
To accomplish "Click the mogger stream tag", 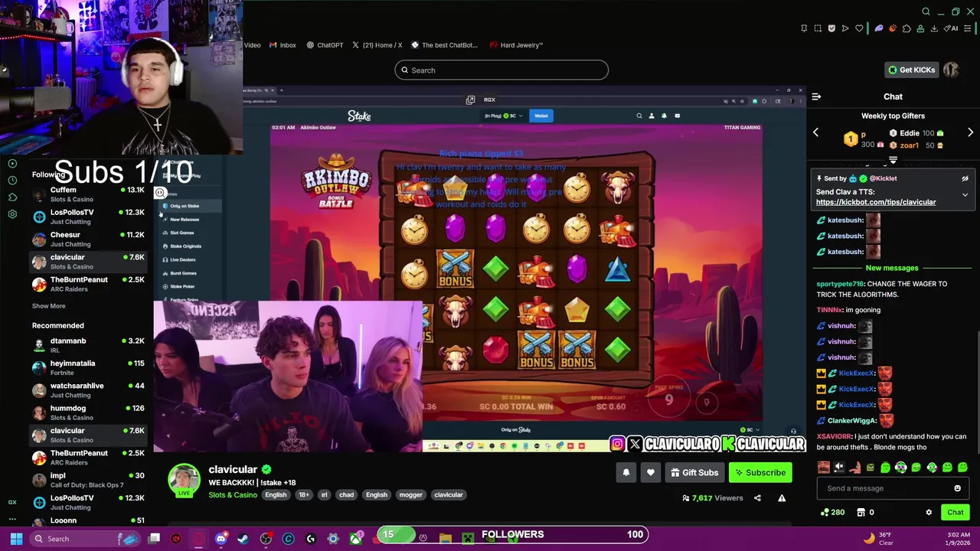I will (x=410, y=495).
